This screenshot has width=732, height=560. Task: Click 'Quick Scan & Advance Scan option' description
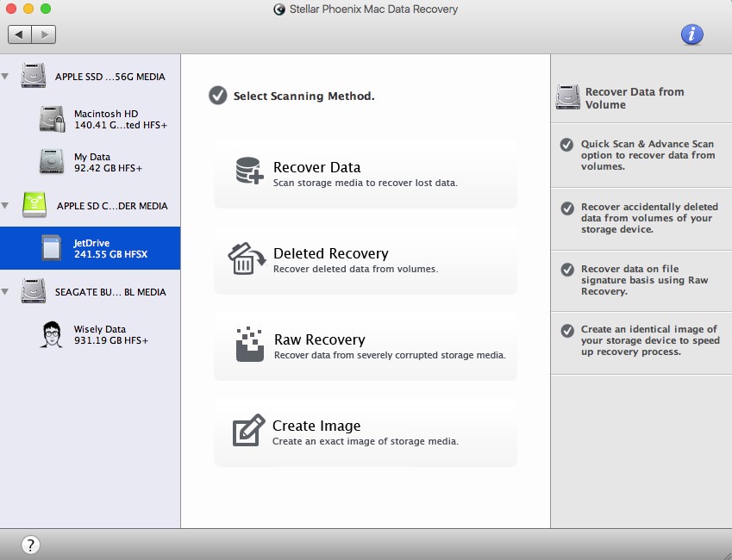648,155
